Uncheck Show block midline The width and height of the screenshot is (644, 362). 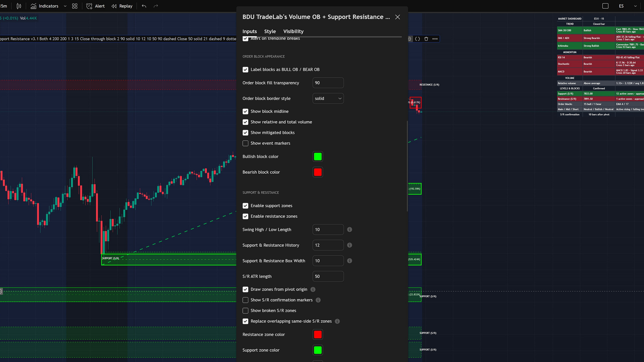(x=245, y=111)
